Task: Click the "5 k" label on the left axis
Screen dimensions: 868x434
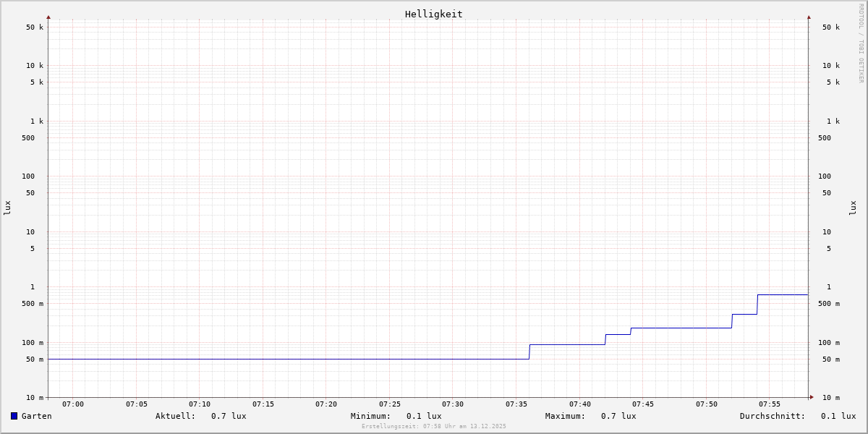Action: 37,82
